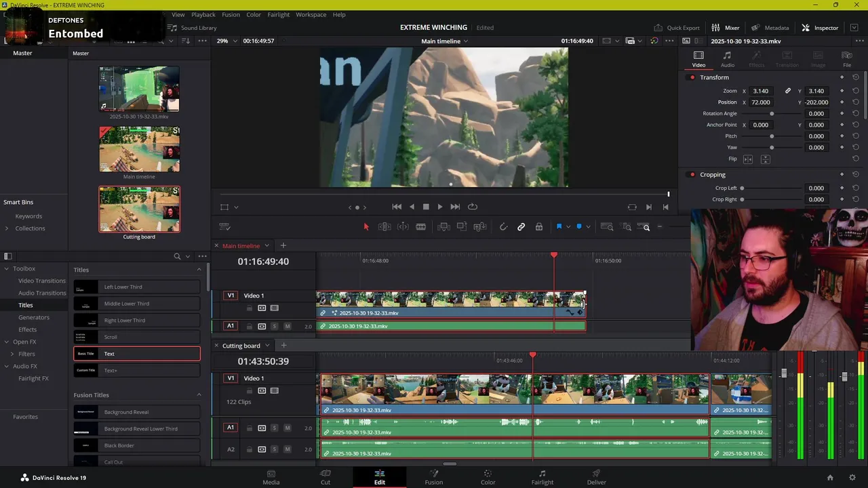Add new timeline tab beside Main timeline
The image size is (868, 488).
pos(283,245)
